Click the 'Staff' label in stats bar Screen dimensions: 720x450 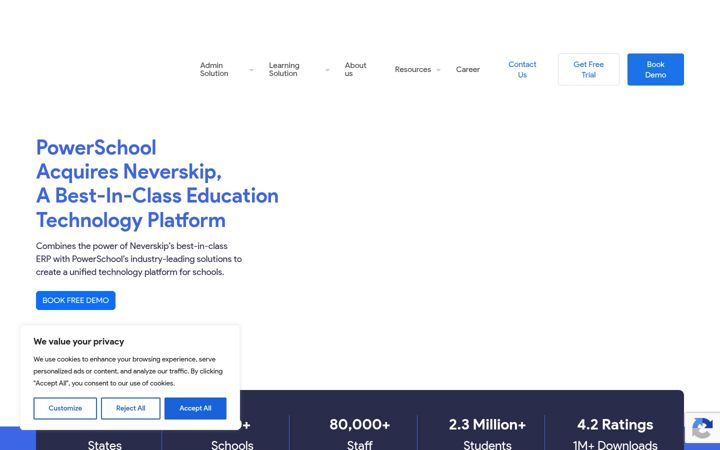[360, 445]
